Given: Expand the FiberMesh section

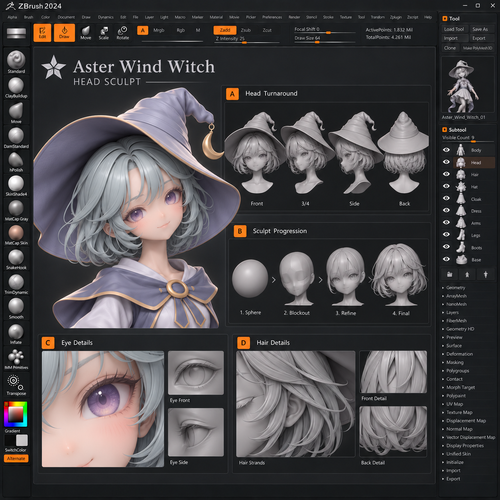Looking at the screenshot, I should 456,321.
